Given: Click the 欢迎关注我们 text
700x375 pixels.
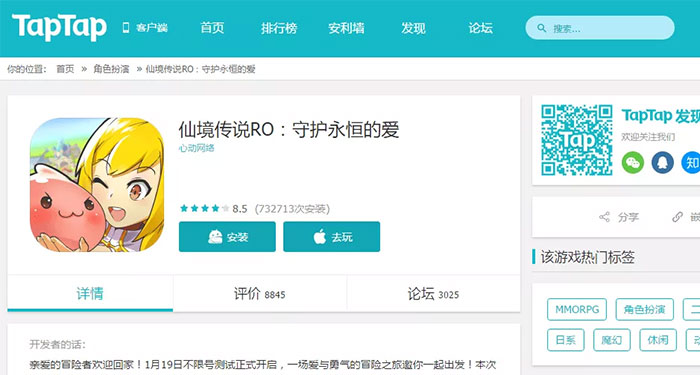Looking at the screenshot, I should [648, 137].
